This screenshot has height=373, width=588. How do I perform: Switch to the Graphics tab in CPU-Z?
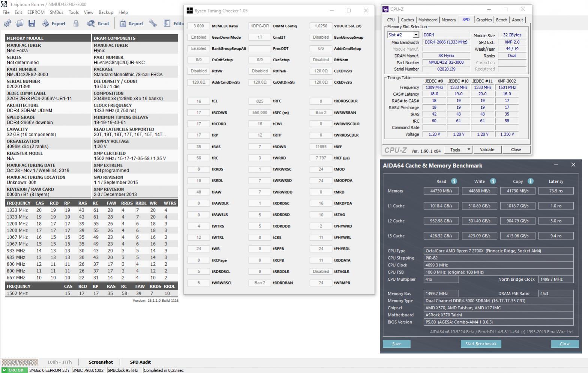pyautogui.click(x=484, y=20)
